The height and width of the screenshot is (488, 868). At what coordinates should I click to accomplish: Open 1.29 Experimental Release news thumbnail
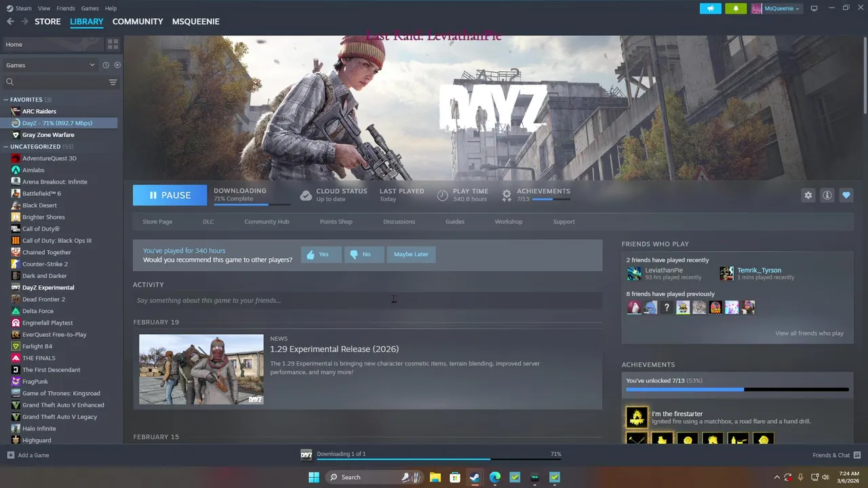pyautogui.click(x=201, y=369)
